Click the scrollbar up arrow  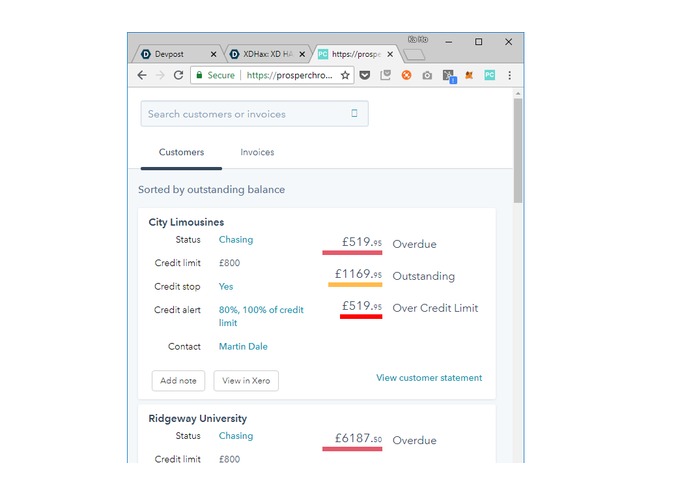518,93
